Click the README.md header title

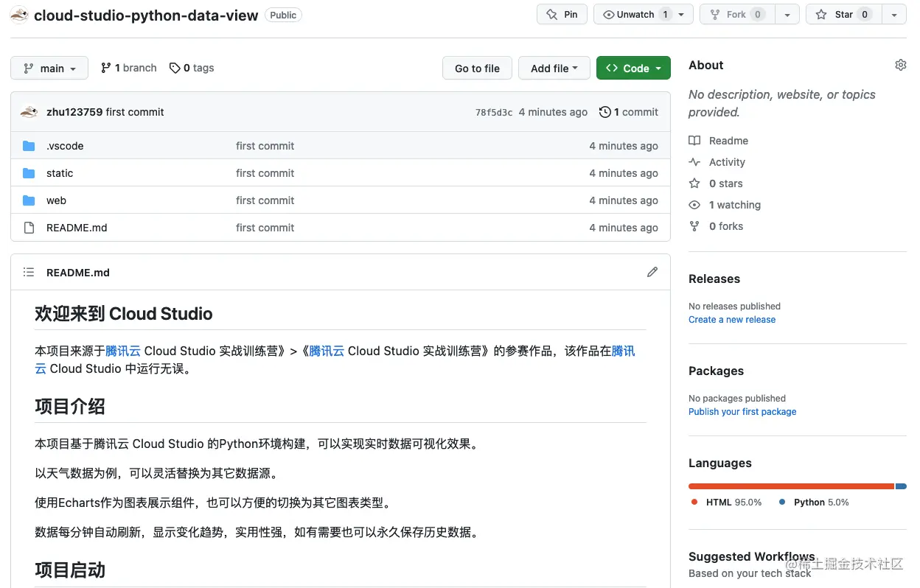[78, 273]
